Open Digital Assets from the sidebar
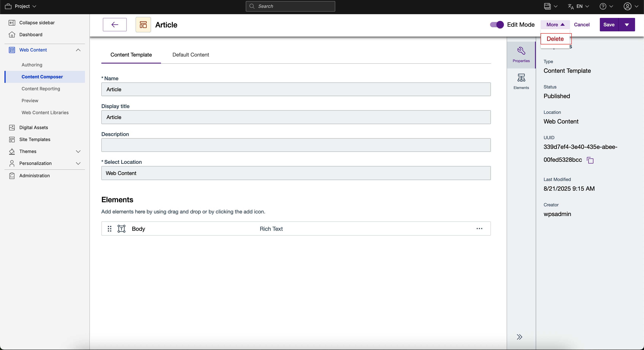Image resolution: width=644 pixels, height=350 pixels. (x=34, y=127)
